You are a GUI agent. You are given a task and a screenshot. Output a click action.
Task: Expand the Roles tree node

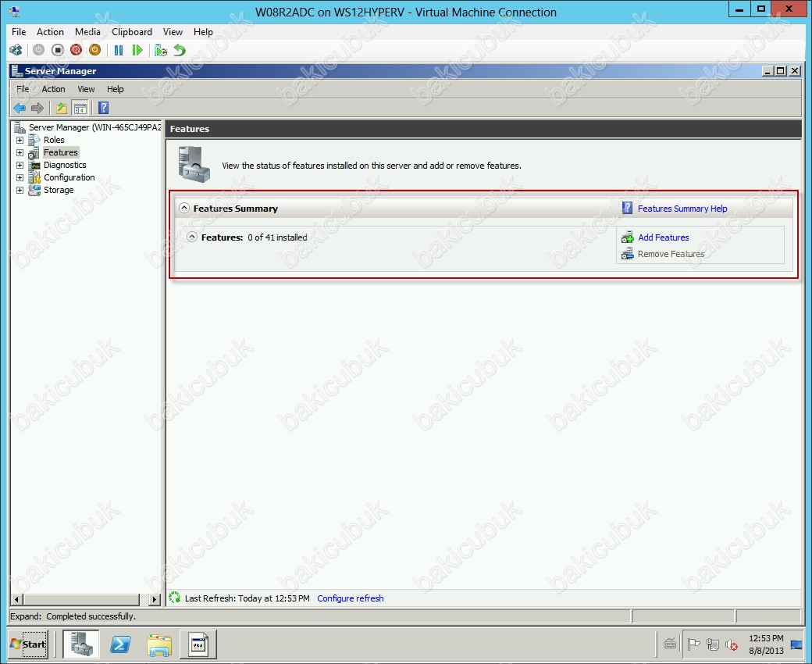[20, 141]
